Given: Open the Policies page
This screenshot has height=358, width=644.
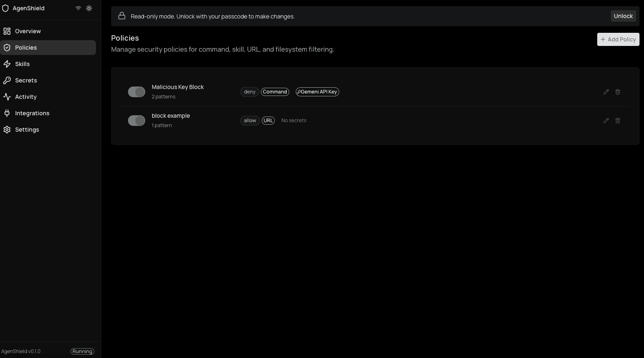Looking at the screenshot, I should point(48,48).
